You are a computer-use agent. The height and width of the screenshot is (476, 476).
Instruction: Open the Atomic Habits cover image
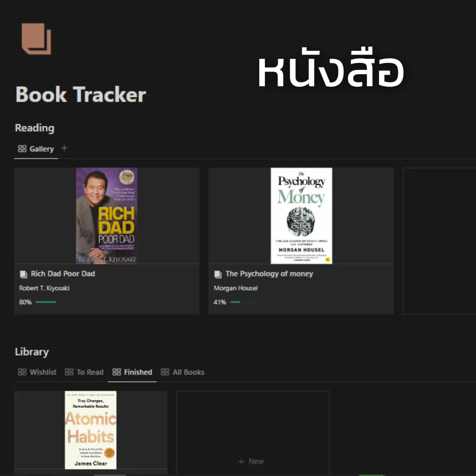click(91, 430)
